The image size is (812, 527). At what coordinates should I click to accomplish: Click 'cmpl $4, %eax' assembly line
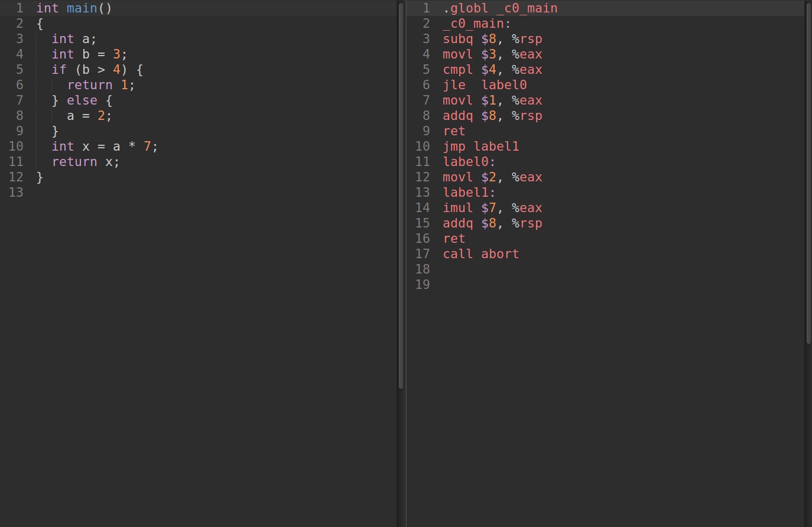tap(492, 70)
